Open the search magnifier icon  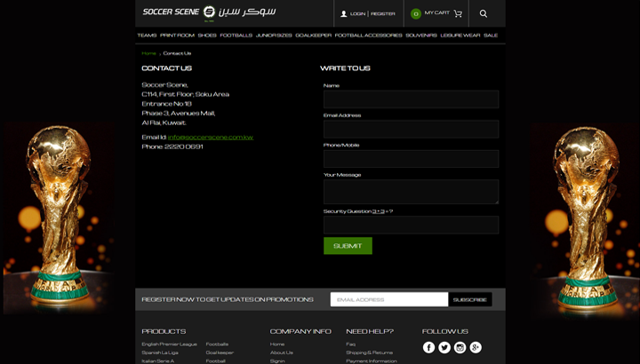(484, 13)
